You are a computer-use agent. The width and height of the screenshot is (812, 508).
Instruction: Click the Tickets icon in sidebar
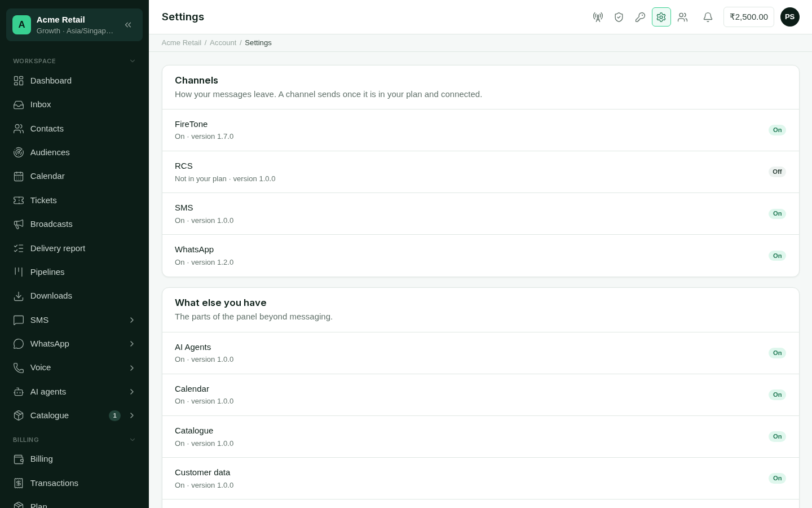coord(19,200)
